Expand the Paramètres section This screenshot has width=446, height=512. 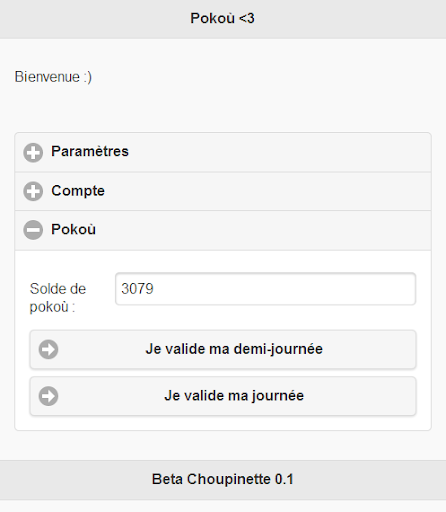click(223, 152)
